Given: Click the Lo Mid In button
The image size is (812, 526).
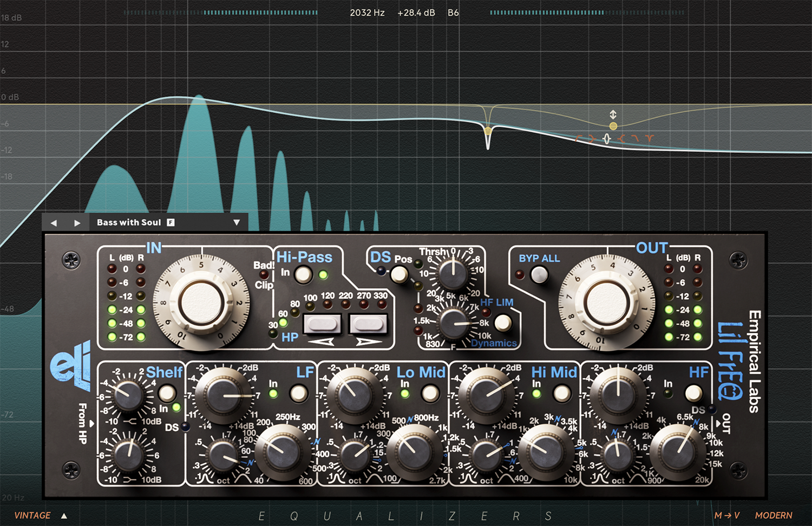Looking at the screenshot, I should pos(430,393).
